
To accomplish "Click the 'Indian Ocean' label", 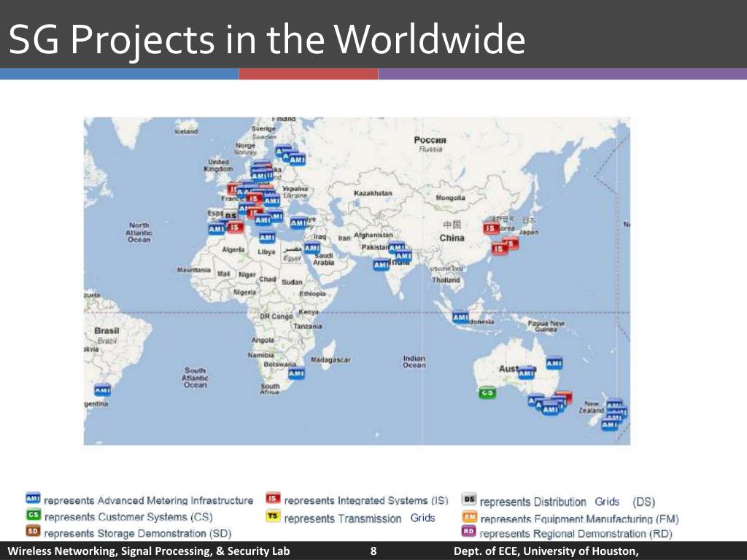I will 414,362.
